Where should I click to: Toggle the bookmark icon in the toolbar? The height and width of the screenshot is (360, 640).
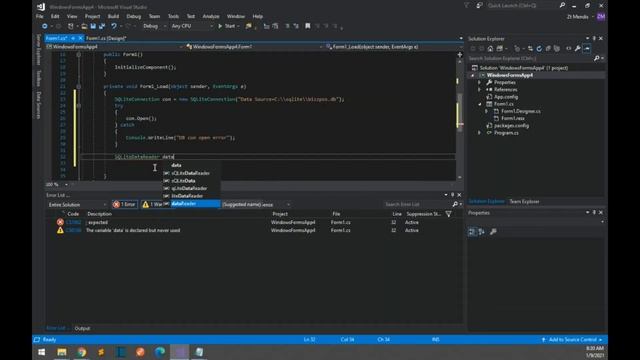pyautogui.click(x=308, y=26)
